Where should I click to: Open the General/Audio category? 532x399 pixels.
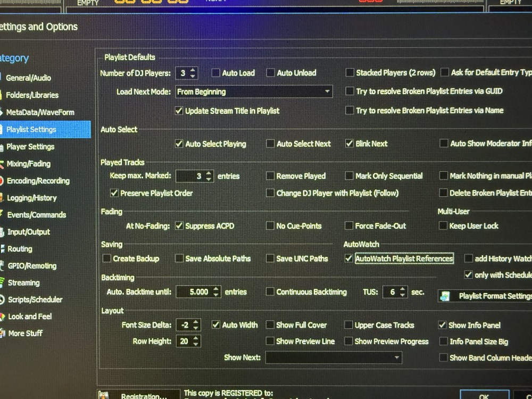(29, 78)
